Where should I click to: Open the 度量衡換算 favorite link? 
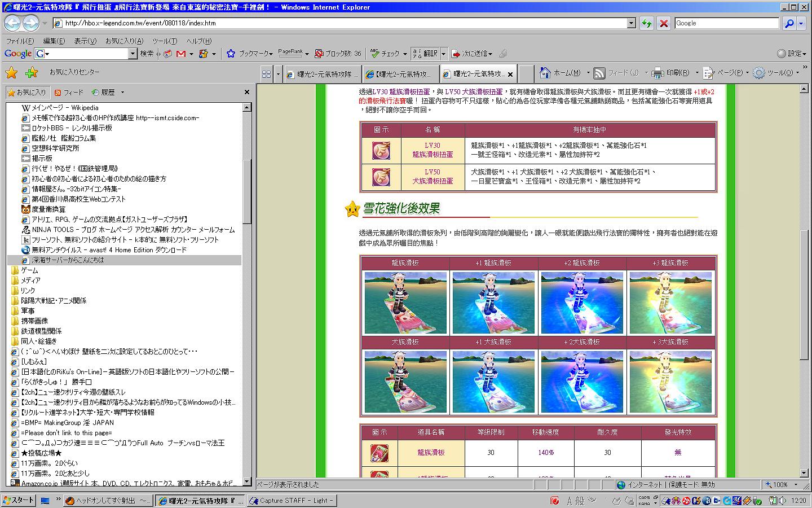(48, 209)
